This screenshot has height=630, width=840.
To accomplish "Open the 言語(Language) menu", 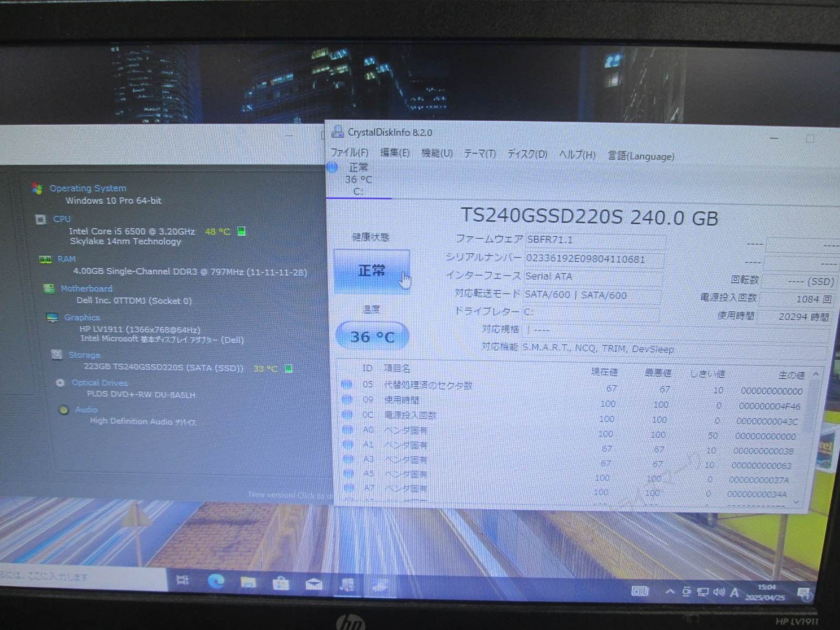I will pos(640,156).
